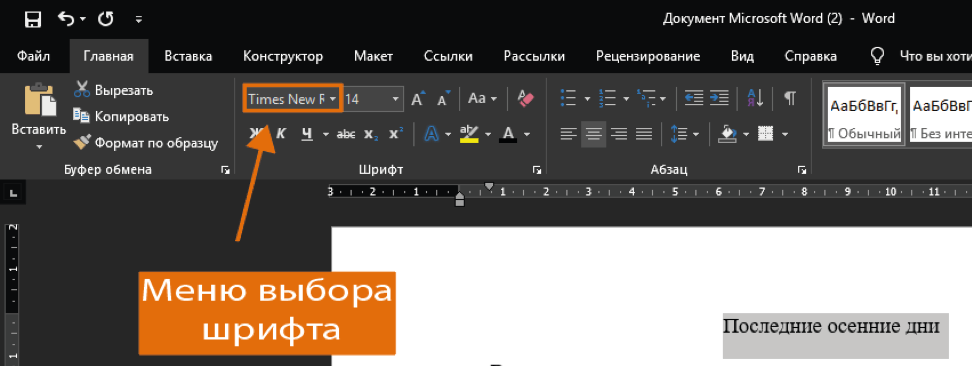
Task: Open the line spacing dropdown arrow
Action: point(695,133)
